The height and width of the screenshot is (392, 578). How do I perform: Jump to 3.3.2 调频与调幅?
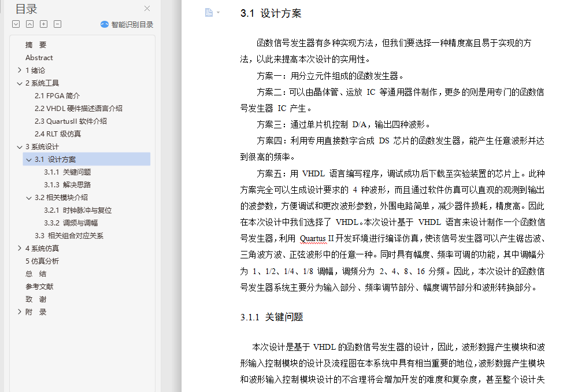[x=71, y=223]
